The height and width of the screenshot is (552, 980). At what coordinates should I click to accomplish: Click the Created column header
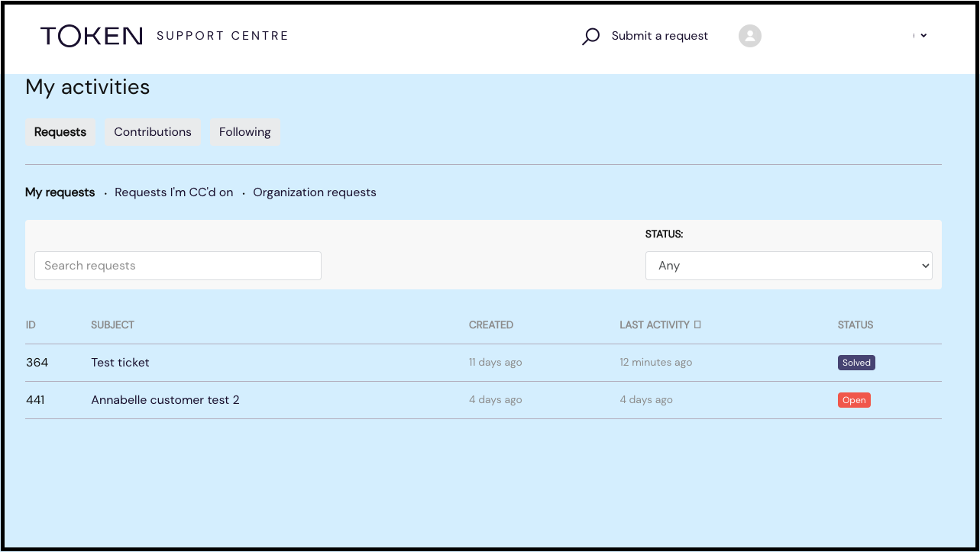(x=491, y=324)
